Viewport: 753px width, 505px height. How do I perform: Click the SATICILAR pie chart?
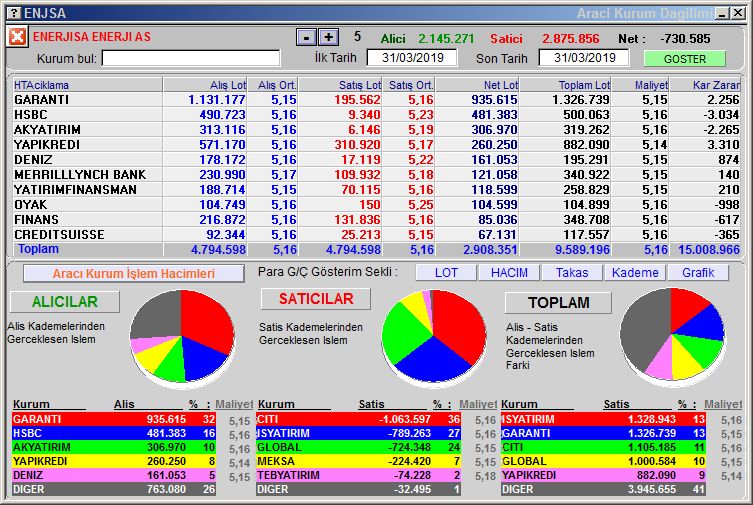pos(434,336)
